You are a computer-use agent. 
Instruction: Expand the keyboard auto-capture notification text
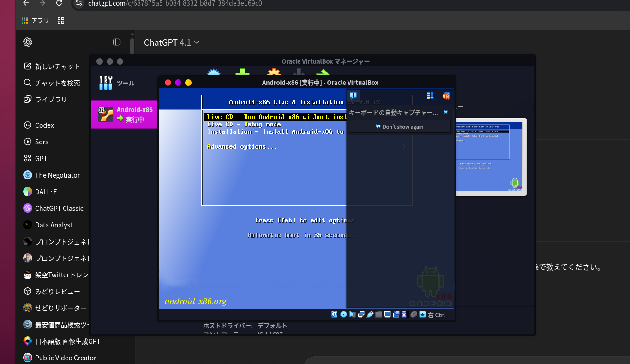pyautogui.click(x=393, y=113)
